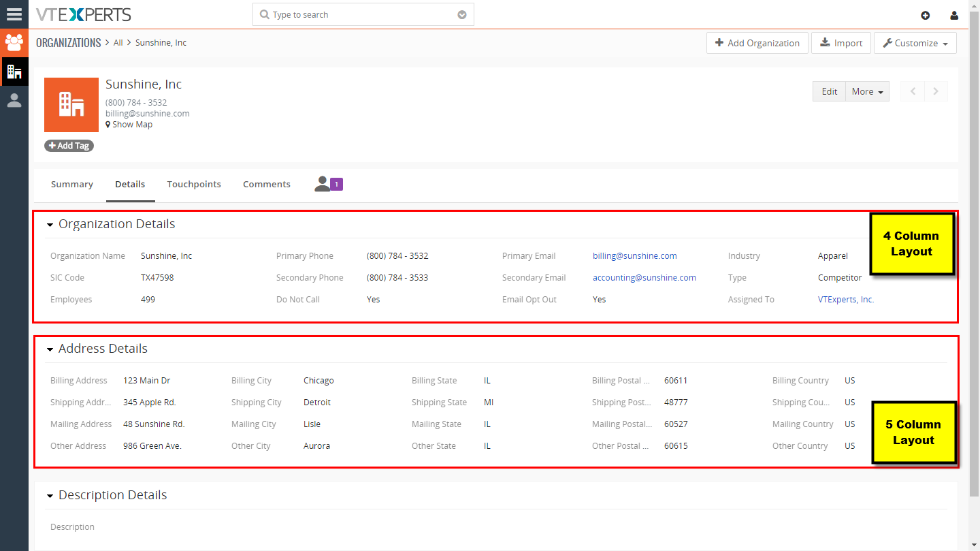The height and width of the screenshot is (551, 980).
Task: Click the All breadcrumb link
Action: pos(118,43)
